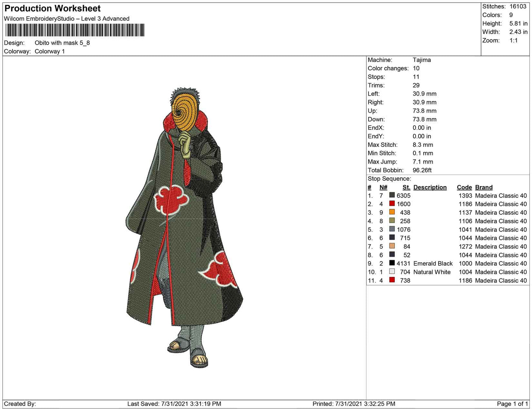The image size is (532, 409).
Task: Click the zoom value '1:1'
Action: (514, 40)
